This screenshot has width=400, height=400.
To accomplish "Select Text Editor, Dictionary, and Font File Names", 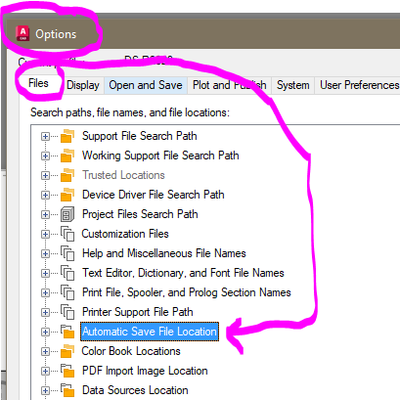I will pyautogui.click(x=183, y=273).
